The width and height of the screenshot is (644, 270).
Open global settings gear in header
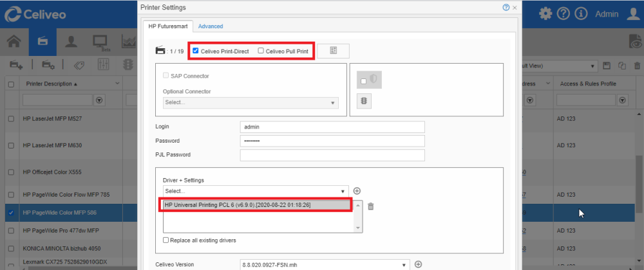(545, 14)
